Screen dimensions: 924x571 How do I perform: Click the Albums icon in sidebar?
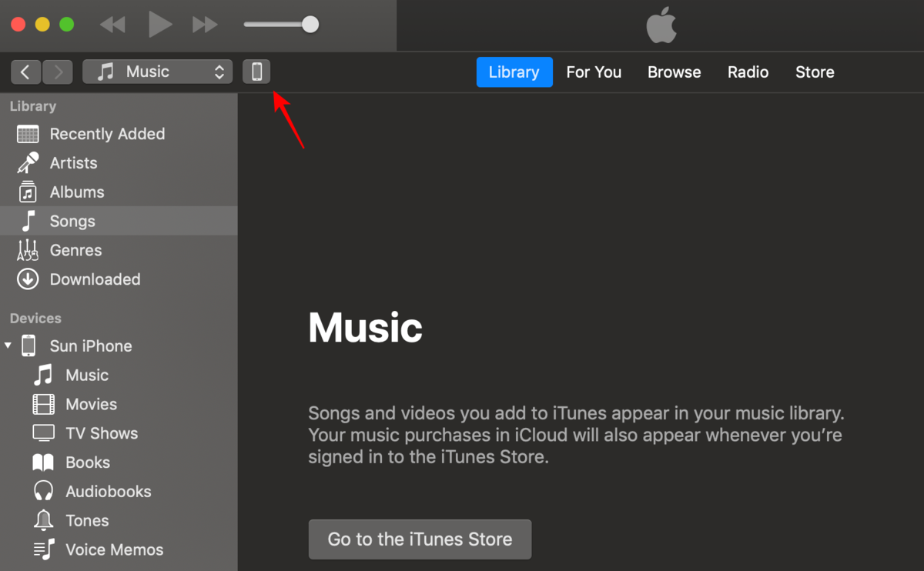coord(28,192)
